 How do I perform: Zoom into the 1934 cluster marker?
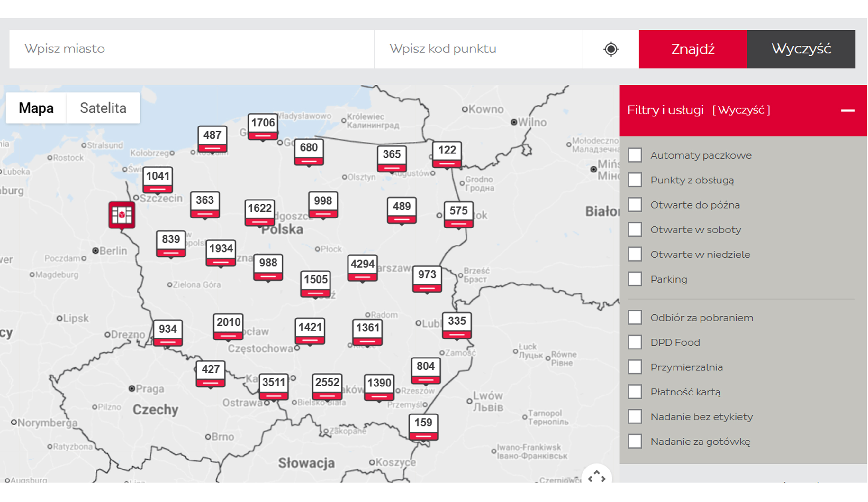pos(221,253)
